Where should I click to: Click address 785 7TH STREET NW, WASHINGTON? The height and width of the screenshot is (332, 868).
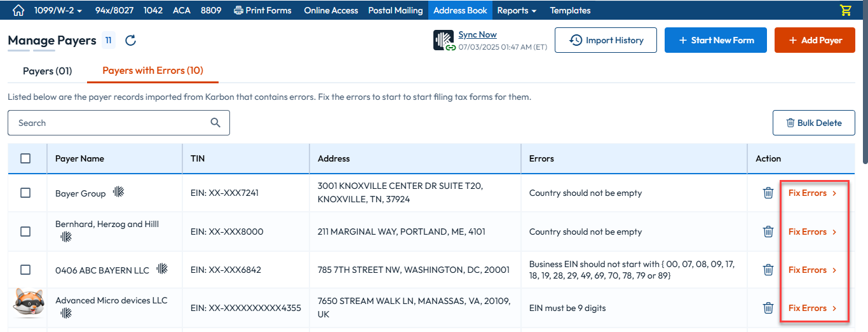tap(414, 270)
